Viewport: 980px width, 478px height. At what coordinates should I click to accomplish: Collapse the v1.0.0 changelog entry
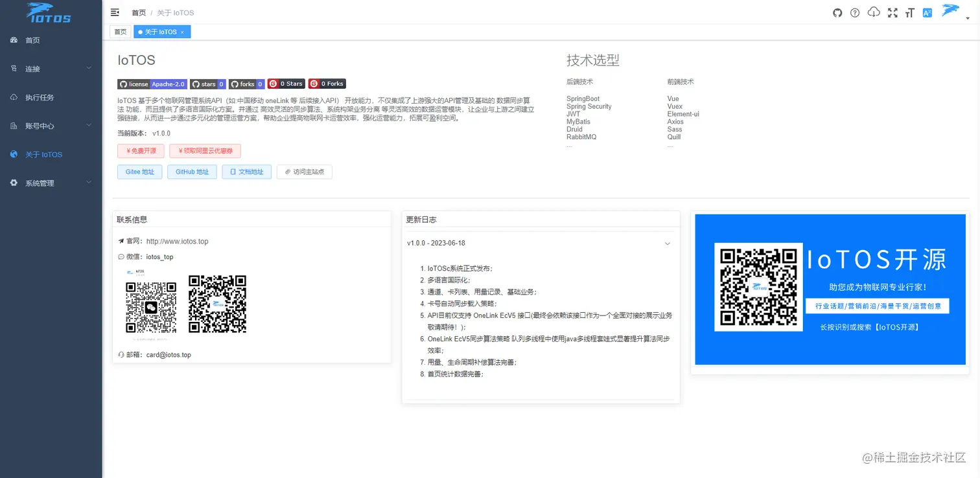tap(668, 243)
